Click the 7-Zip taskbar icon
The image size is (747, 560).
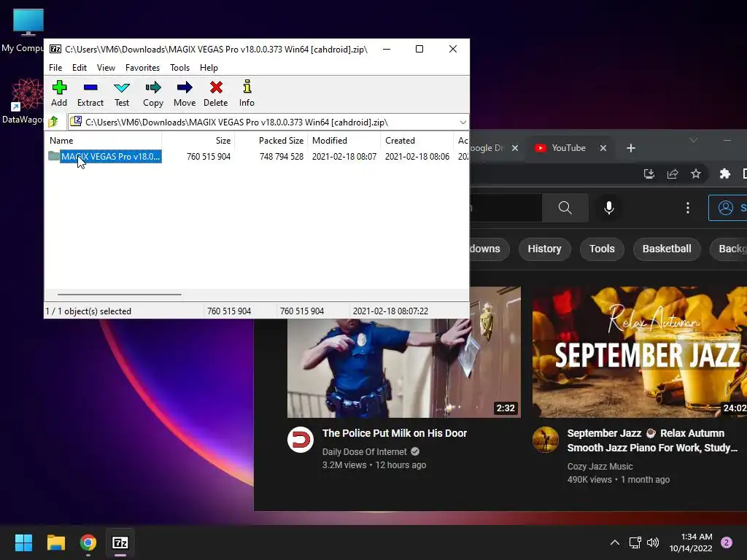tap(120, 542)
